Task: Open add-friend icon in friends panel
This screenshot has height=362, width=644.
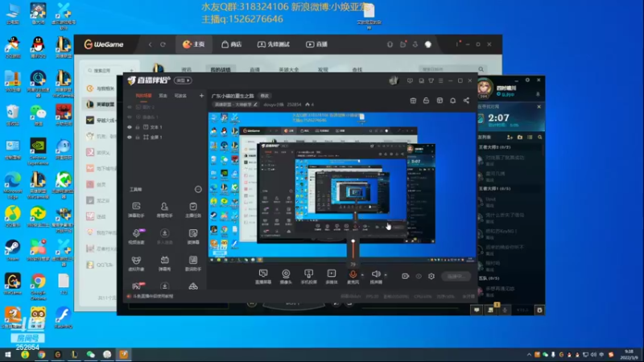Action: (x=510, y=137)
